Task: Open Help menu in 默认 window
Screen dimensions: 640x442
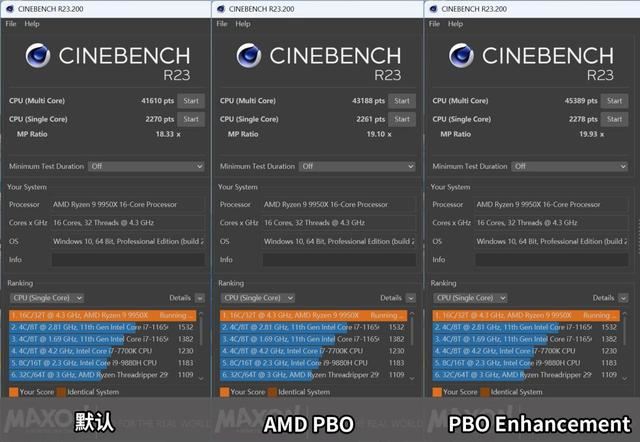Action: [x=32, y=24]
